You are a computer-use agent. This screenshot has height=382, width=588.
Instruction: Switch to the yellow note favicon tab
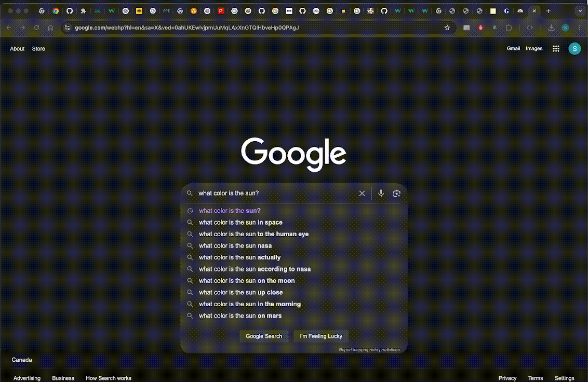493,11
